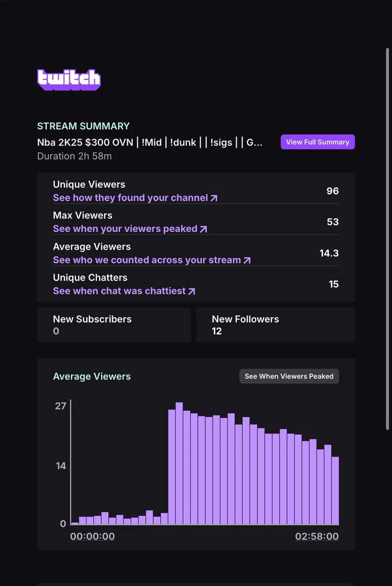
Task: Click the Unique Viewers value 96
Action: pyautogui.click(x=332, y=191)
